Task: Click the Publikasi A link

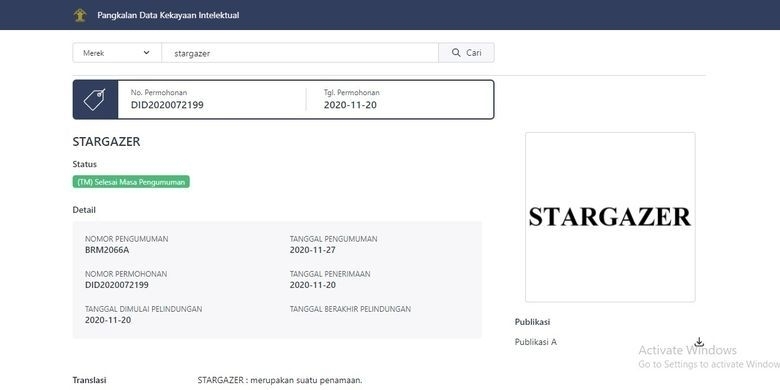Action: point(536,342)
